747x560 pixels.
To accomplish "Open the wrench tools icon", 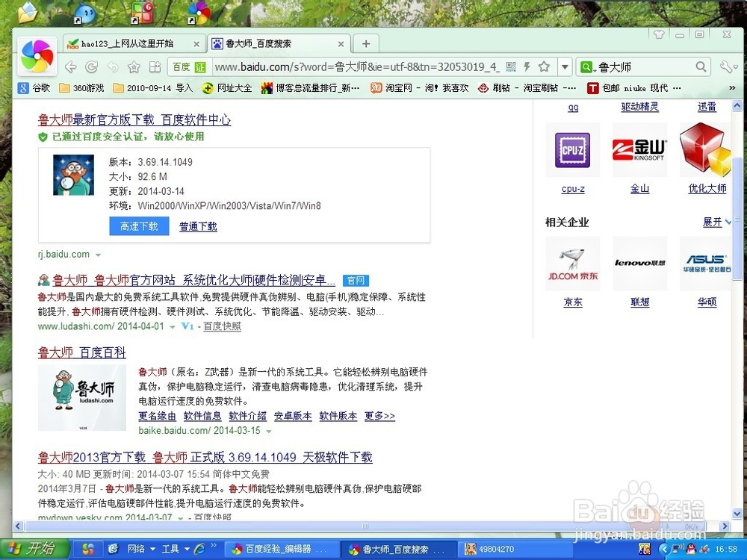I will 727,66.
